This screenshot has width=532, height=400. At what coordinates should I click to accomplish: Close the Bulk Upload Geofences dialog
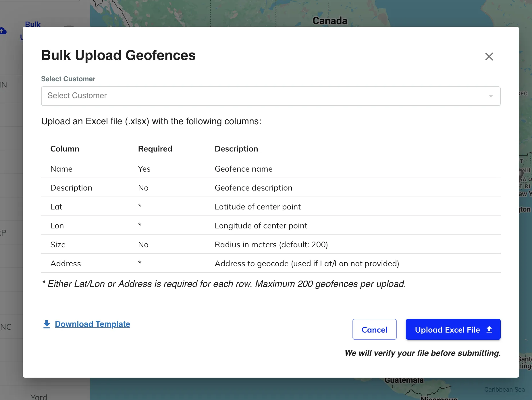[x=489, y=57]
